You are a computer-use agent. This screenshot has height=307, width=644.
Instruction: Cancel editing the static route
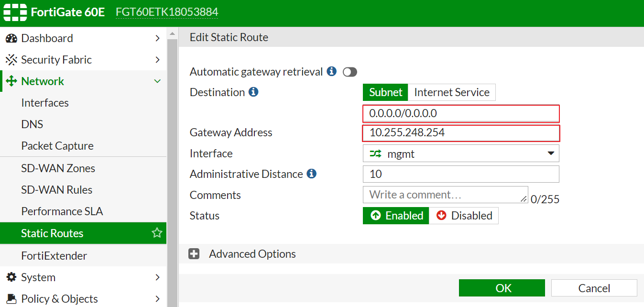[x=594, y=288]
